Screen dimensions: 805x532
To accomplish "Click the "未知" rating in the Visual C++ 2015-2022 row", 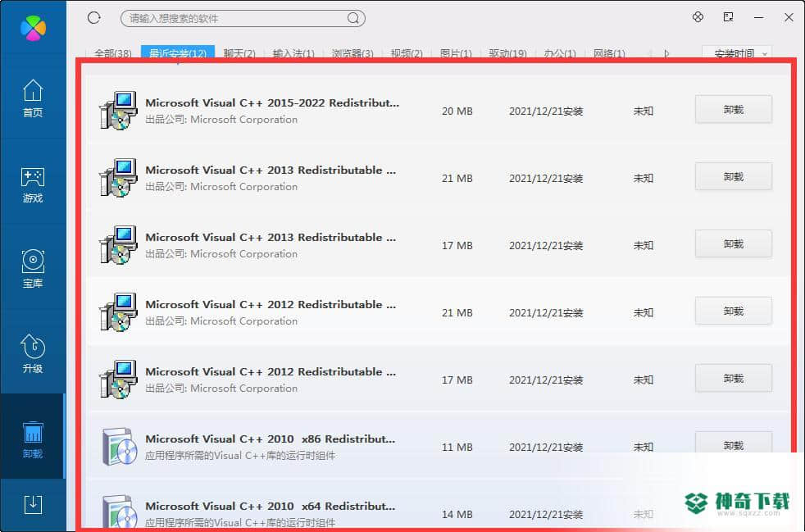I will [x=644, y=111].
